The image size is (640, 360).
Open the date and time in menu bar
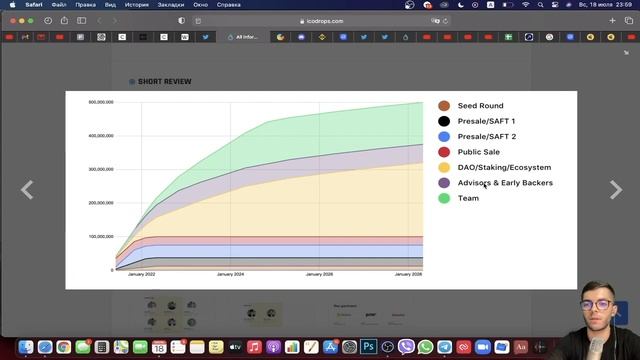[605, 5]
